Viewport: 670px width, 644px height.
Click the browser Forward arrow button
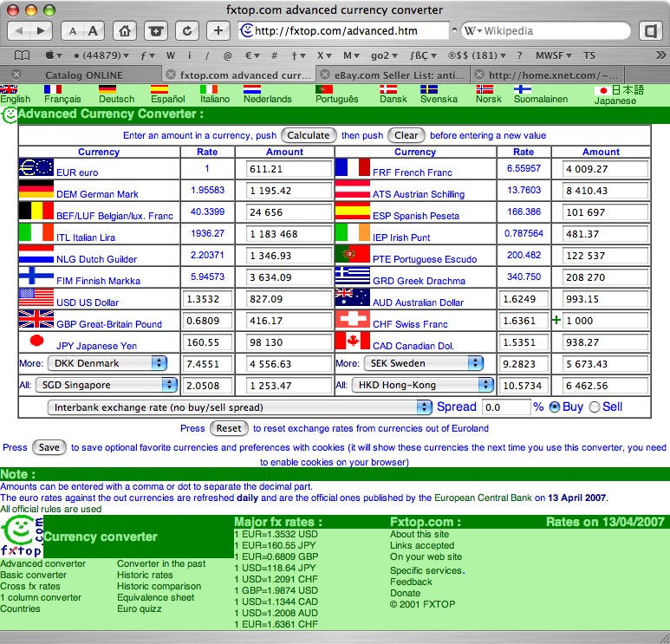point(41,30)
